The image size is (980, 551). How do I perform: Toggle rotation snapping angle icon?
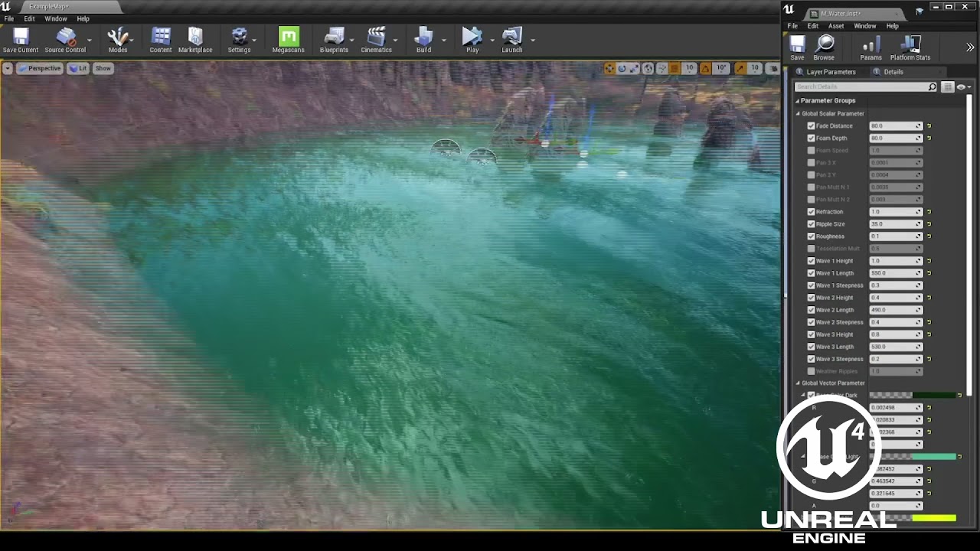tap(706, 68)
